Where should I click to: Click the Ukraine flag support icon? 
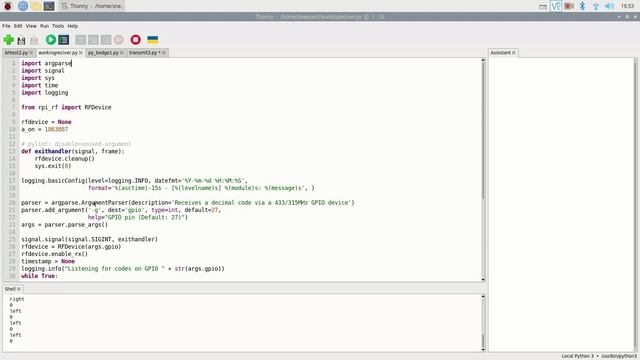[153, 40]
